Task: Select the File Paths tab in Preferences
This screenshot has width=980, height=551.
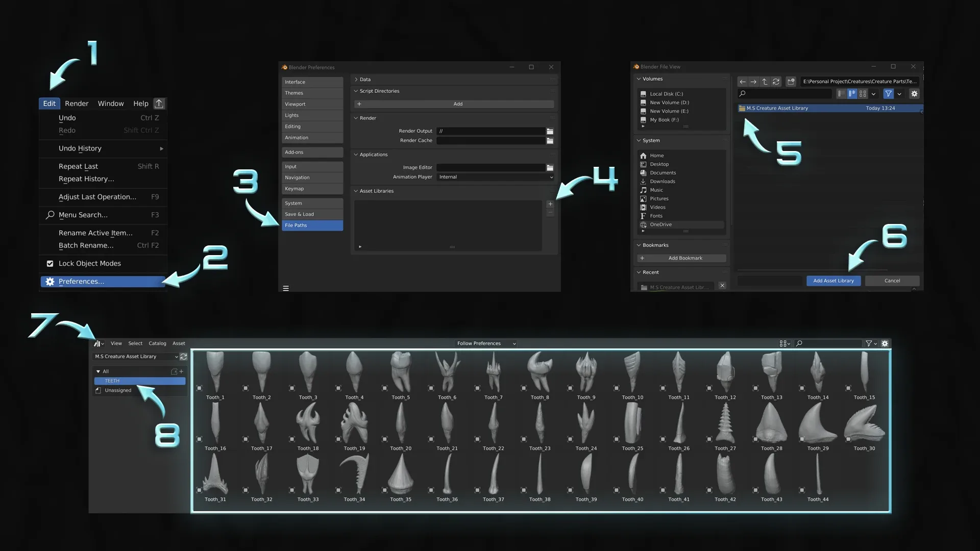Action: click(x=312, y=224)
